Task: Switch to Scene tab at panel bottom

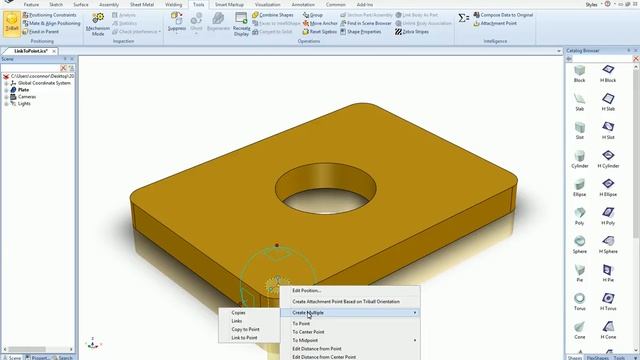Action: tap(12, 357)
